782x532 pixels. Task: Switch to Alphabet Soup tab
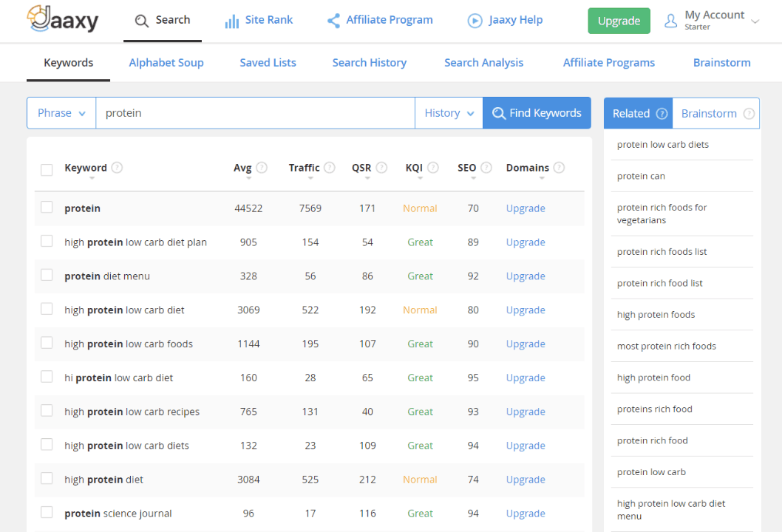(x=166, y=63)
